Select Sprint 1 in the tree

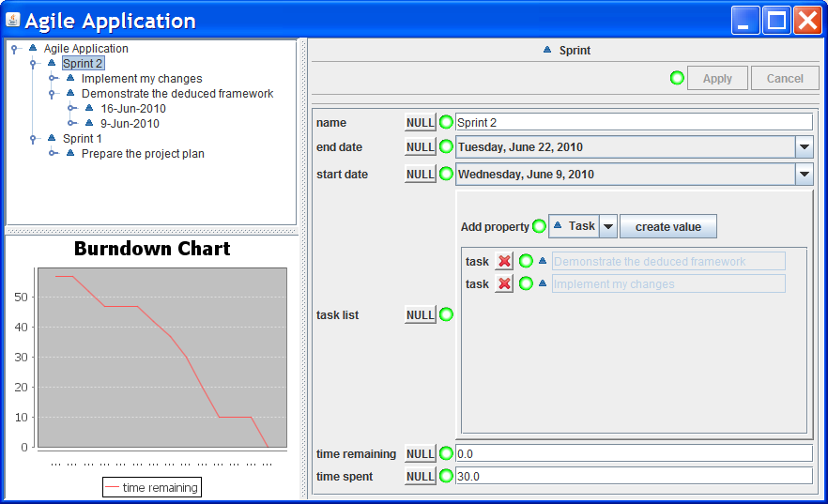[x=83, y=138]
